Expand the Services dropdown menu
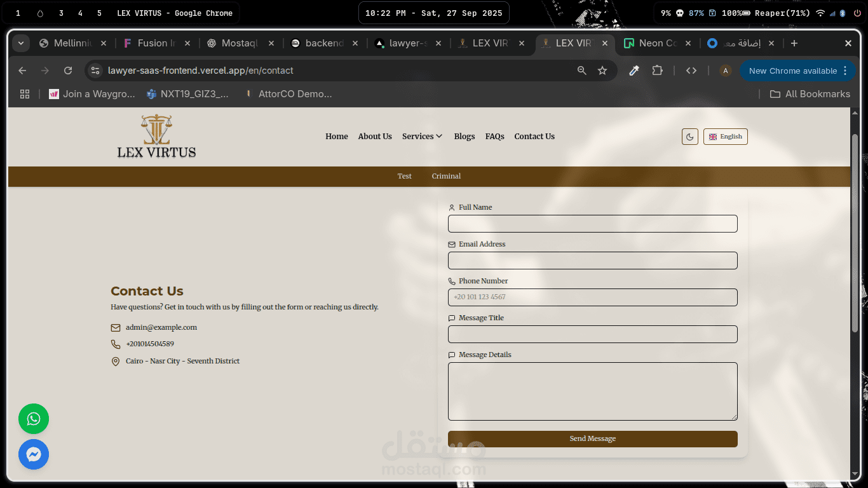This screenshot has width=868, height=488. point(422,137)
